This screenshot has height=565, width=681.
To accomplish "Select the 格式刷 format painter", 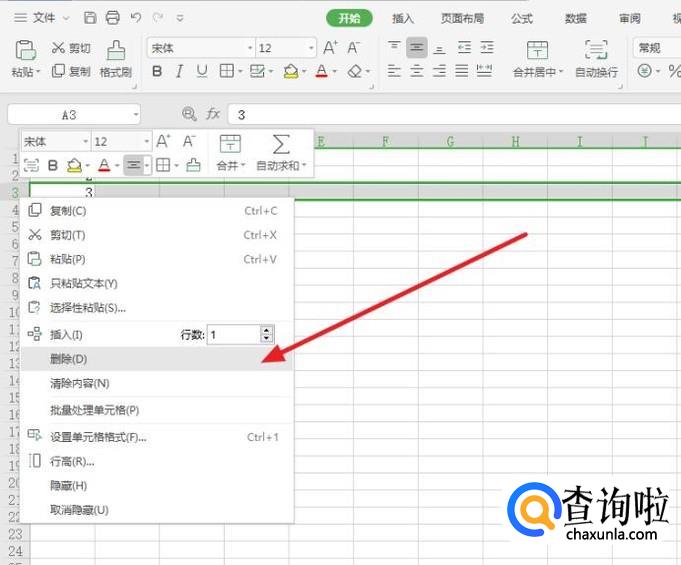I will [x=116, y=59].
